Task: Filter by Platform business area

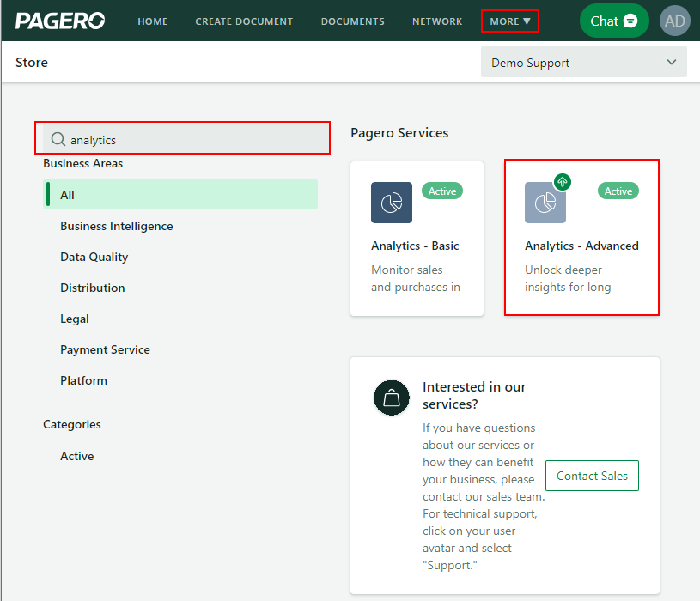Action: click(83, 380)
